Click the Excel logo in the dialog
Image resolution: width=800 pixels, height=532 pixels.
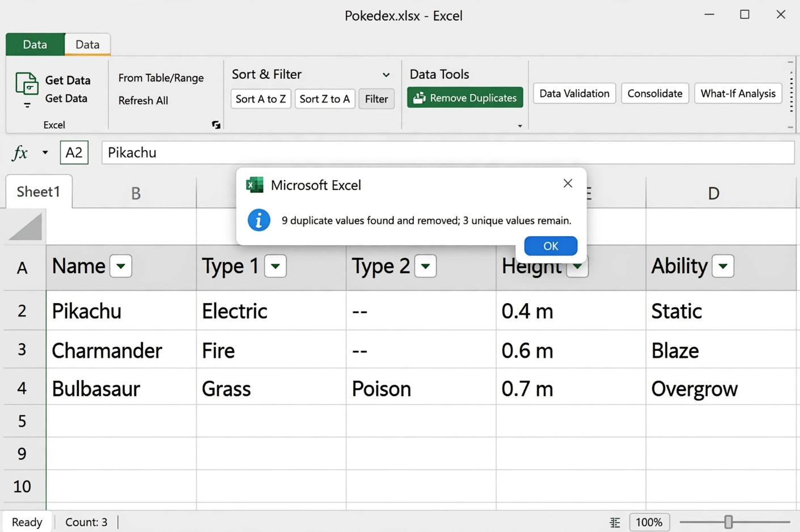pyautogui.click(x=255, y=185)
